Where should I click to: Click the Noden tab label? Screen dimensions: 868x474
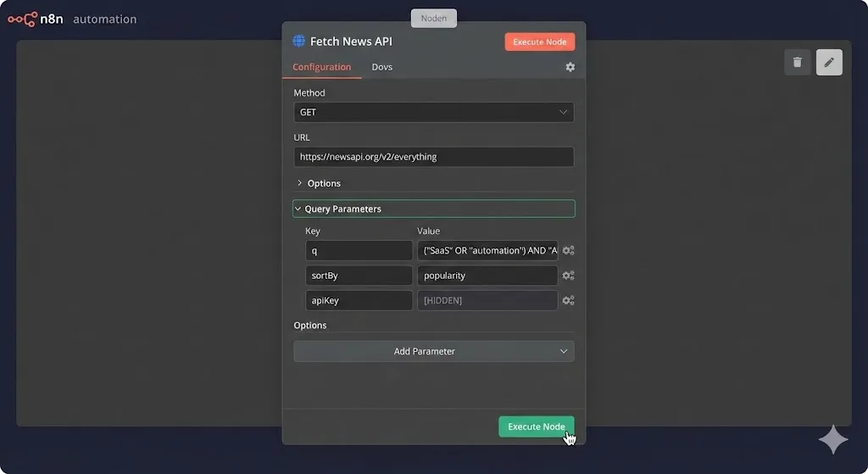click(433, 19)
